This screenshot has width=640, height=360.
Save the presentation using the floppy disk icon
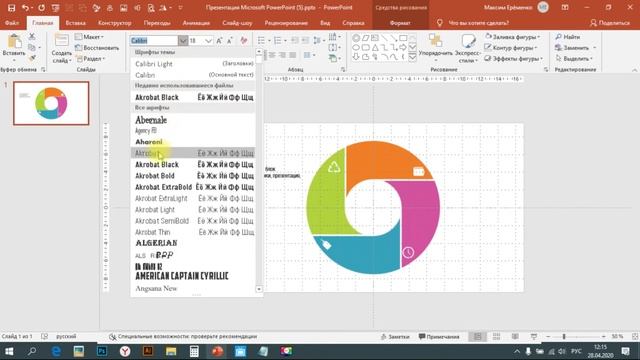(11, 8)
